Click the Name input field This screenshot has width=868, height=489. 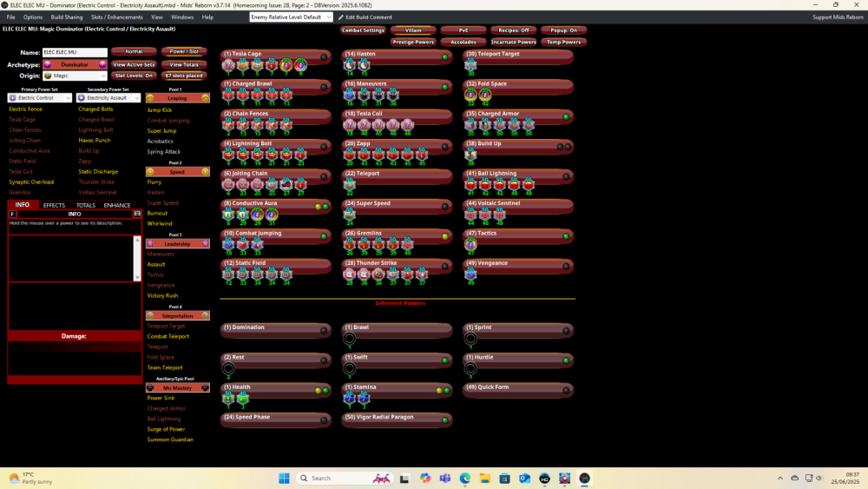pyautogui.click(x=75, y=52)
